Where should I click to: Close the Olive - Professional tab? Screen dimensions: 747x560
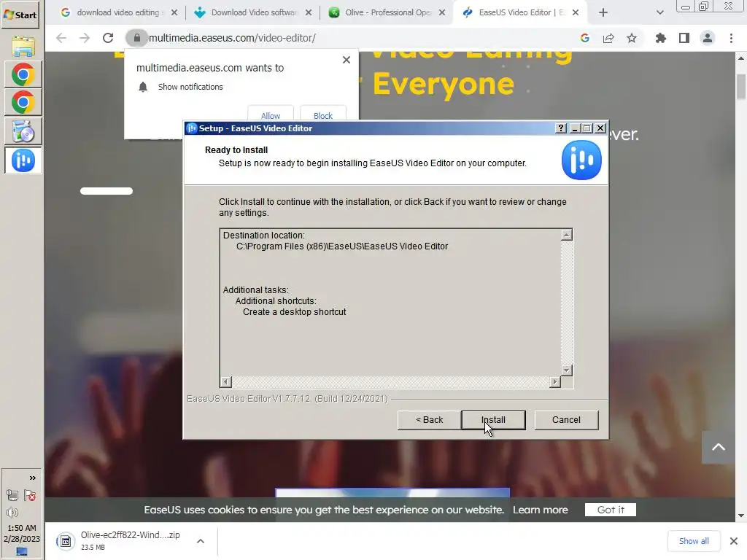click(x=442, y=12)
